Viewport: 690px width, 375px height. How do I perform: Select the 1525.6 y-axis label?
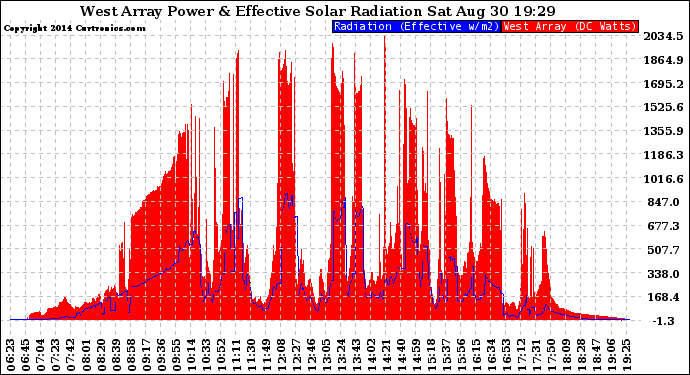click(x=663, y=107)
